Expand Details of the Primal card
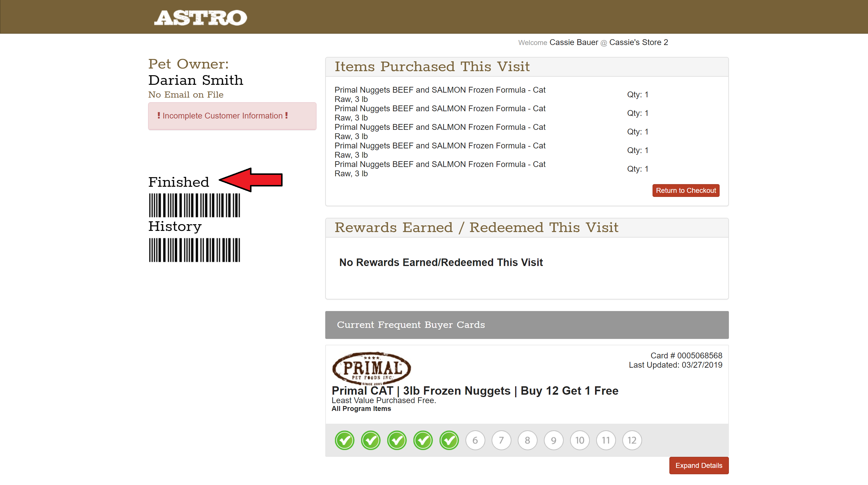The image size is (868, 485). pos(698,466)
